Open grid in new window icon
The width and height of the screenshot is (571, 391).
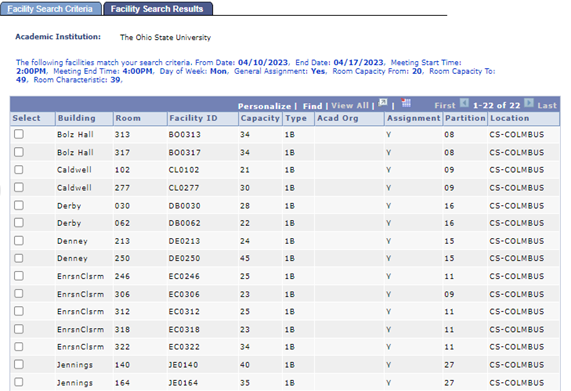coord(383,103)
